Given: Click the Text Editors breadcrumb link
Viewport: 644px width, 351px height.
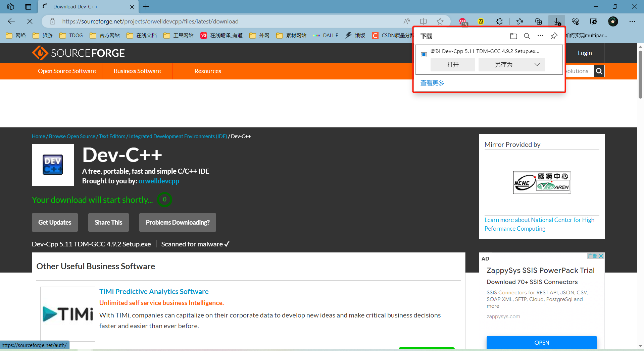Looking at the screenshot, I should 112,136.
